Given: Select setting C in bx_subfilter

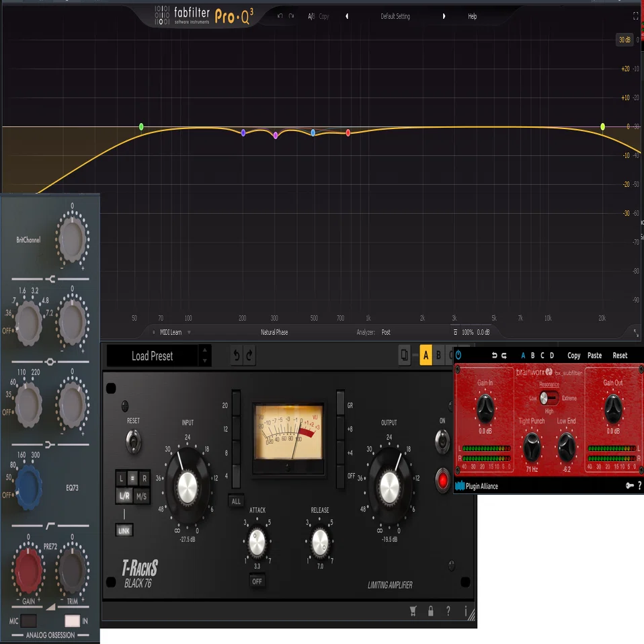Looking at the screenshot, I should (x=542, y=355).
